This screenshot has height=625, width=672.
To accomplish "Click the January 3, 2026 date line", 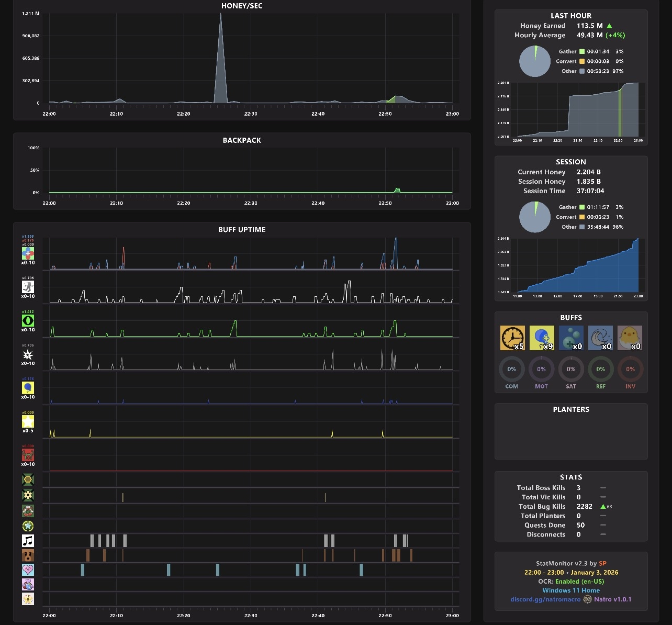I will (571, 573).
